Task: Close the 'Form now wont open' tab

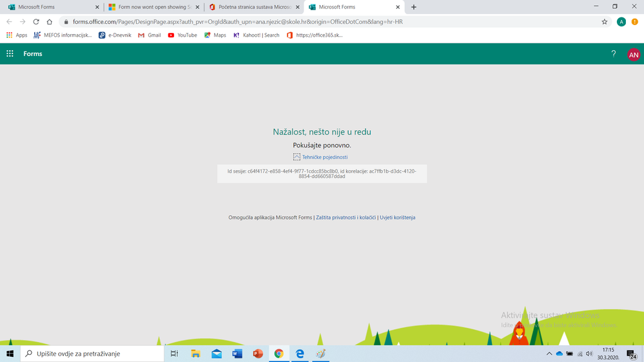Action: coord(197,7)
